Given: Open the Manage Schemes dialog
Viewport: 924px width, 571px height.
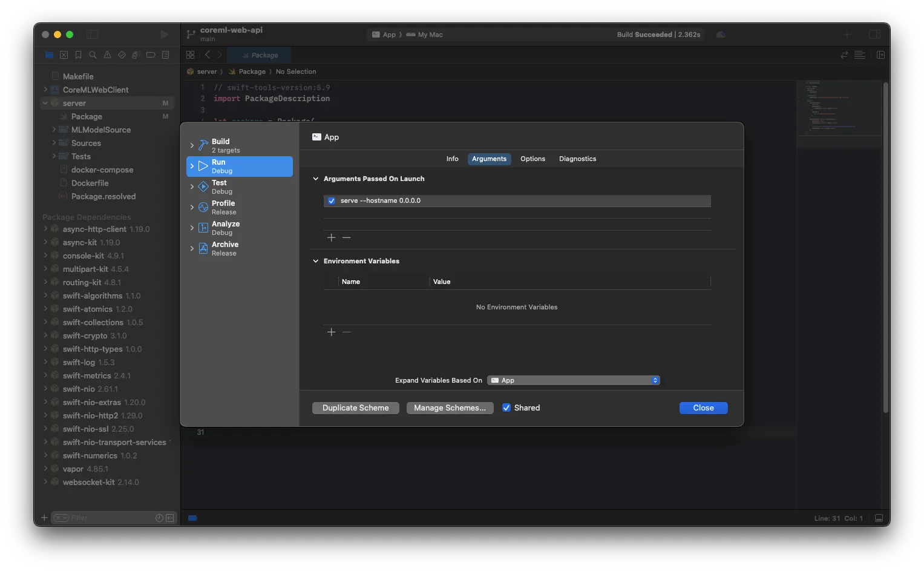Looking at the screenshot, I should click(x=450, y=408).
